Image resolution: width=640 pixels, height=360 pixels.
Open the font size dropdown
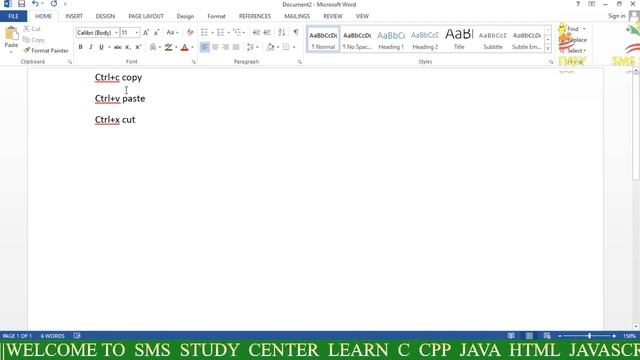click(x=137, y=33)
